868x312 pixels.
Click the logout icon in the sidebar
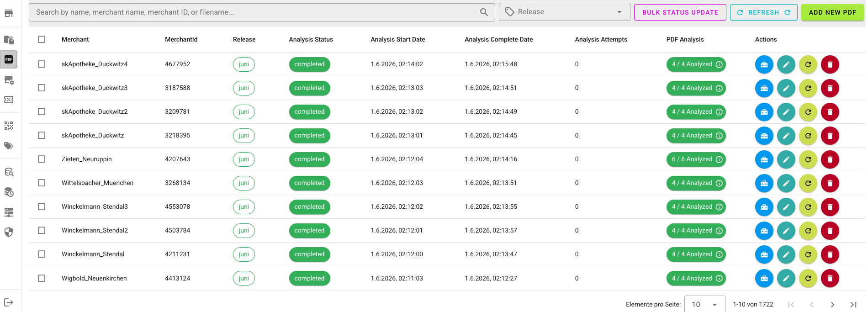[9, 302]
